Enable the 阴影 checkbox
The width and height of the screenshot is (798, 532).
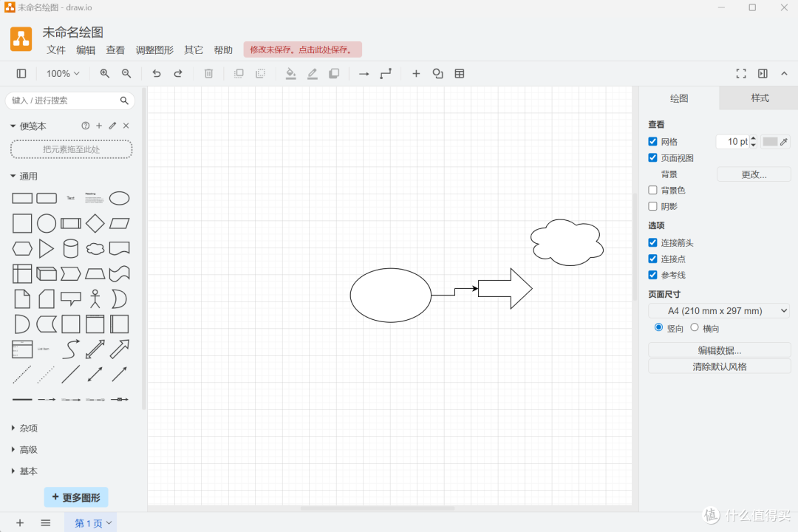click(653, 206)
